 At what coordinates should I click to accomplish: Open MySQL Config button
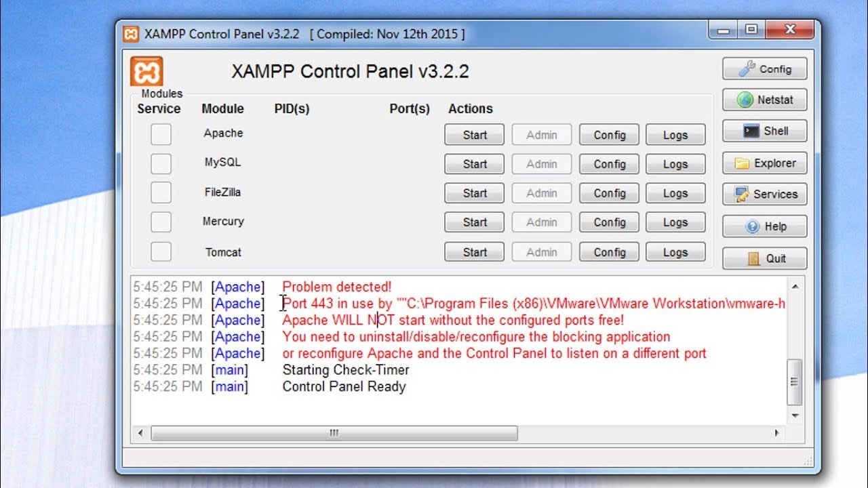tap(609, 164)
